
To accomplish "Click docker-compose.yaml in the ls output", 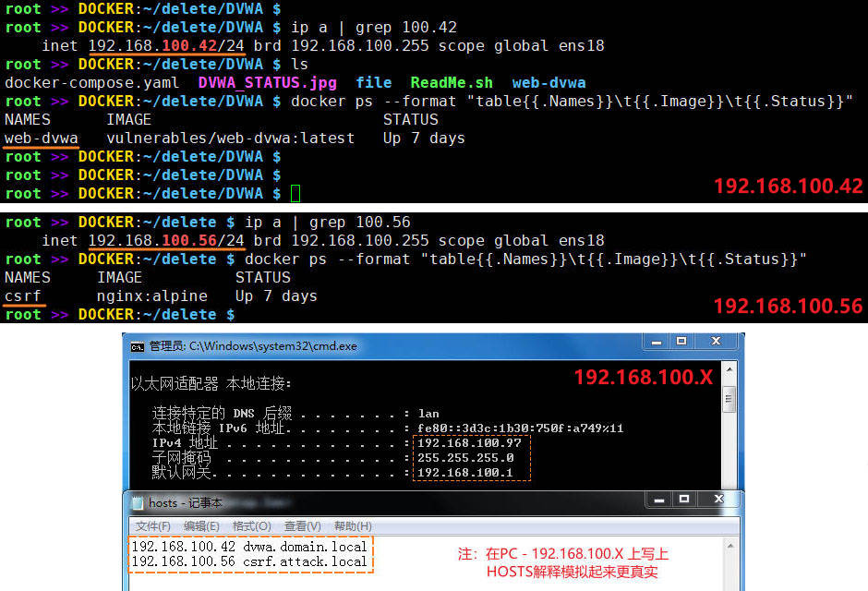I will (92, 83).
